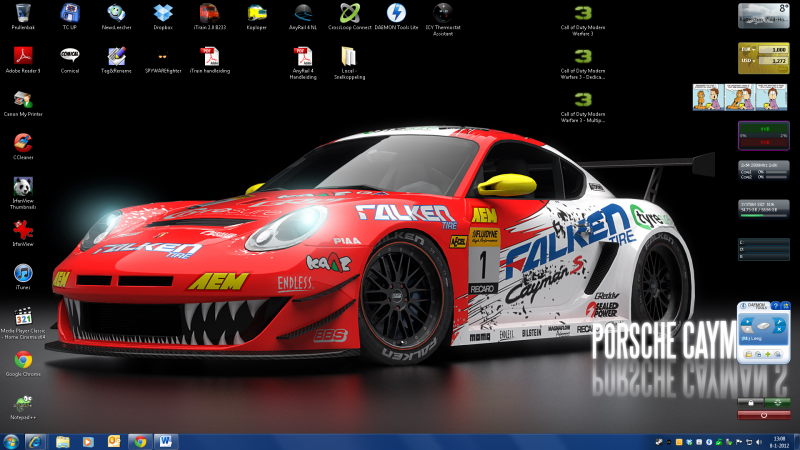Viewport: 800px width, 450px height.
Task: Open the volume speaker tray icon
Action: pyautogui.click(x=759, y=442)
